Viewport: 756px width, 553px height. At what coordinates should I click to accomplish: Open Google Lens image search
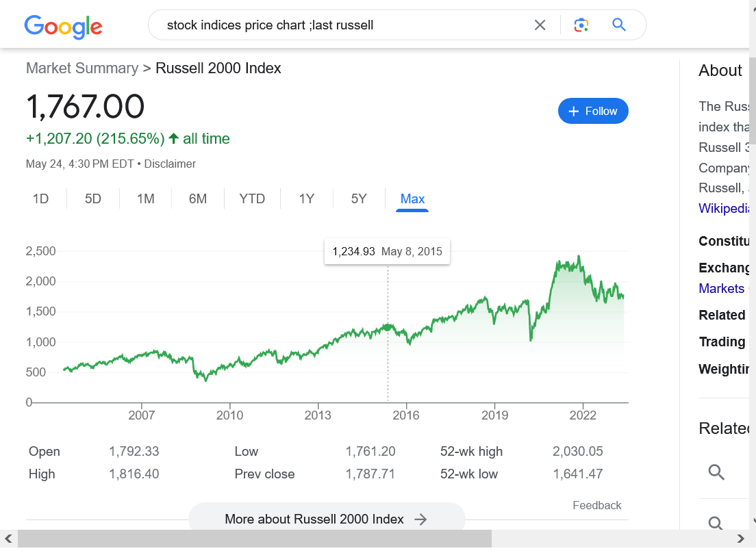(581, 25)
